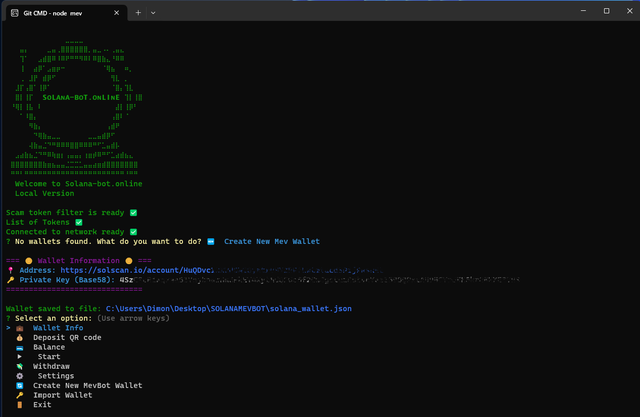The image size is (640, 417).
Task: Click the pin icon beside Address
Action: (11, 270)
